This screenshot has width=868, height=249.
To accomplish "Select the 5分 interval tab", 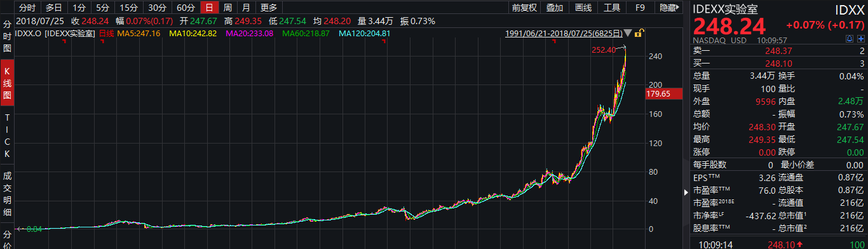I will coord(102,8).
